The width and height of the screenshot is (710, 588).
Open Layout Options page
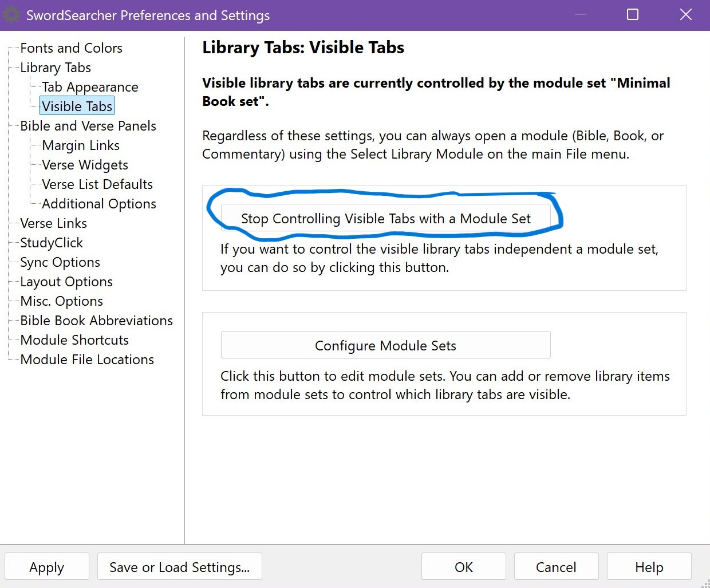pyautogui.click(x=66, y=282)
